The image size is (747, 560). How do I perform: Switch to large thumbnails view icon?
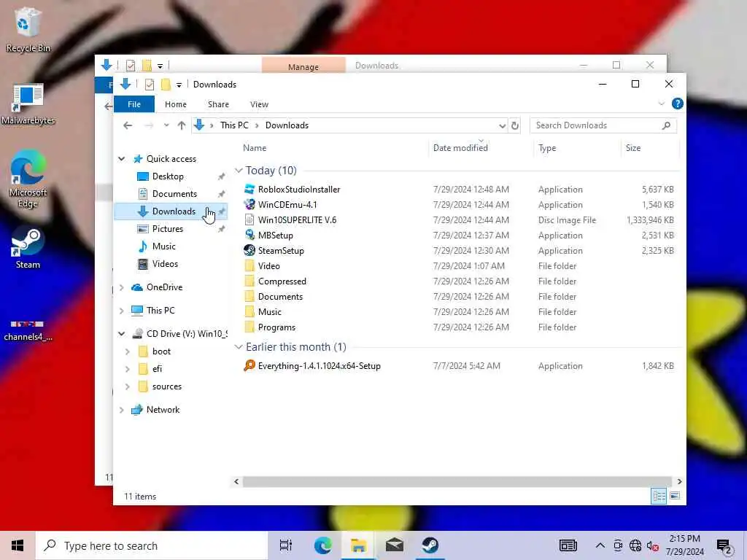pos(675,496)
